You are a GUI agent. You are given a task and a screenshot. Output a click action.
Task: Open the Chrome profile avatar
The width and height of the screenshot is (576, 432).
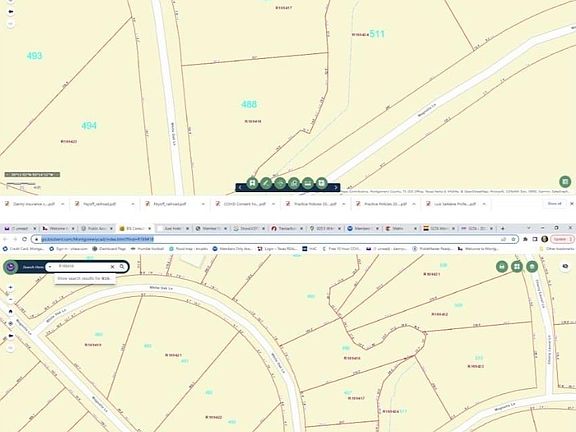[544, 239]
